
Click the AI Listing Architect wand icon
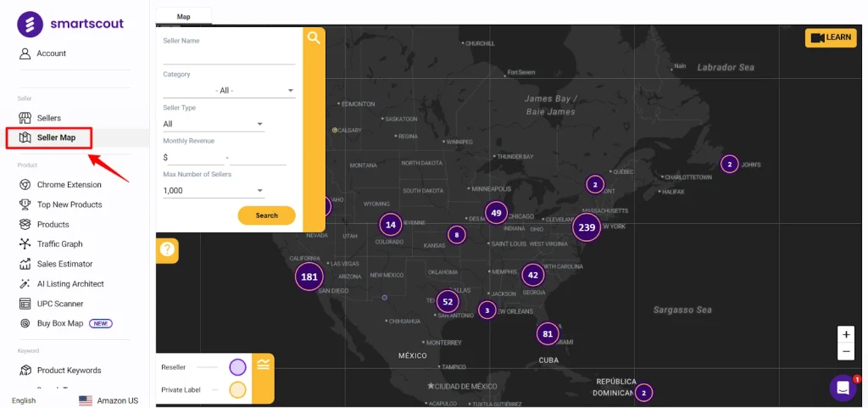pos(25,284)
